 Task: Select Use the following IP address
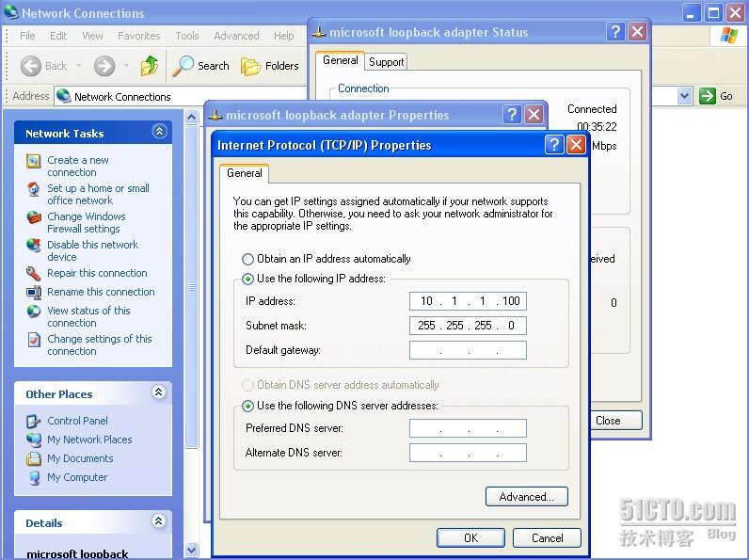(247, 279)
